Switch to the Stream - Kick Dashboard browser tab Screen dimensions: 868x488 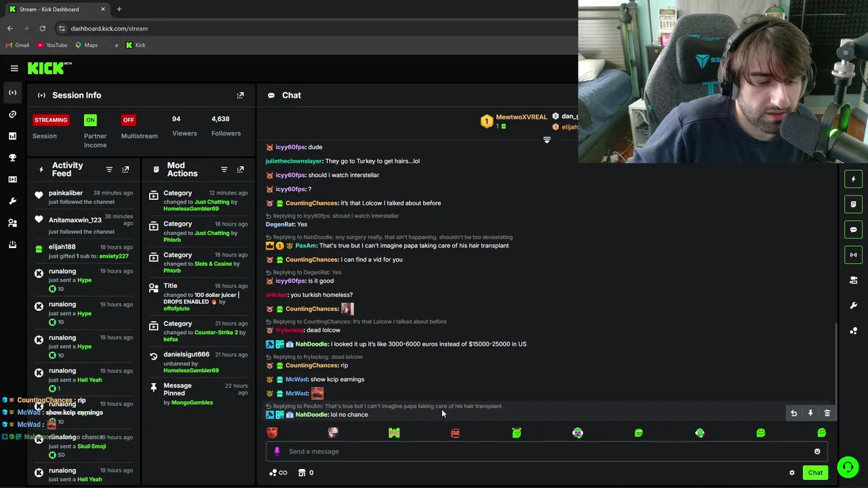(58, 9)
